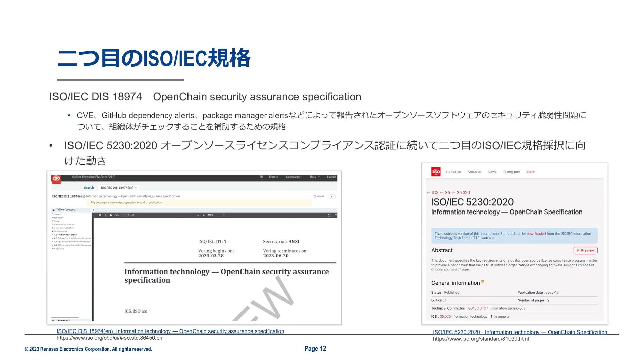Expand 4.3 Open source software content entry
This screenshot has width=644, height=362.
pos(52,242)
